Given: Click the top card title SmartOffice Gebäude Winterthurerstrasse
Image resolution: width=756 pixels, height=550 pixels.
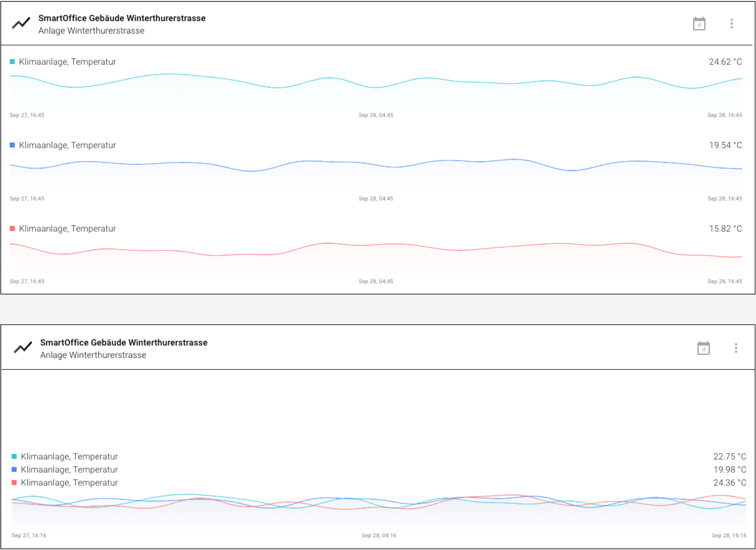Looking at the screenshot, I should tap(122, 18).
